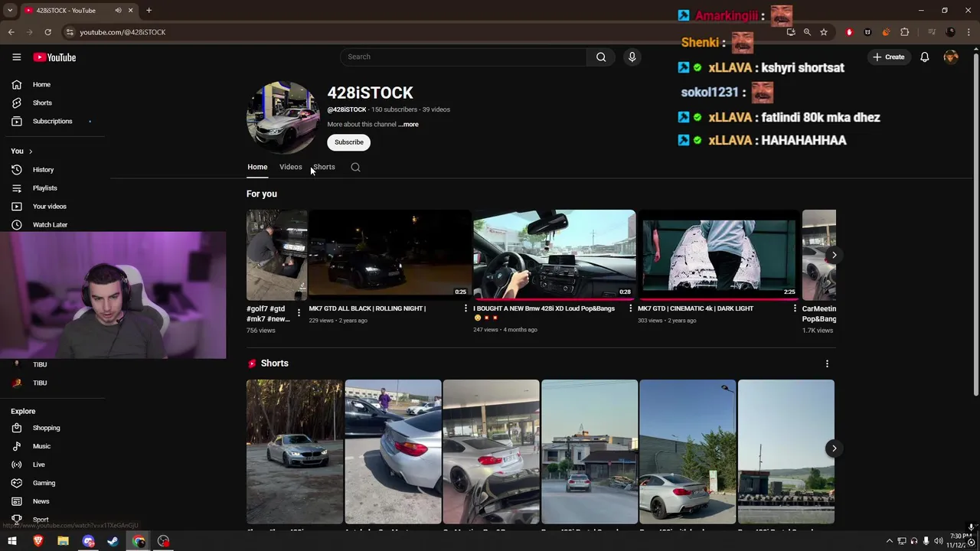Open the account avatar menu

pyautogui.click(x=951, y=57)
